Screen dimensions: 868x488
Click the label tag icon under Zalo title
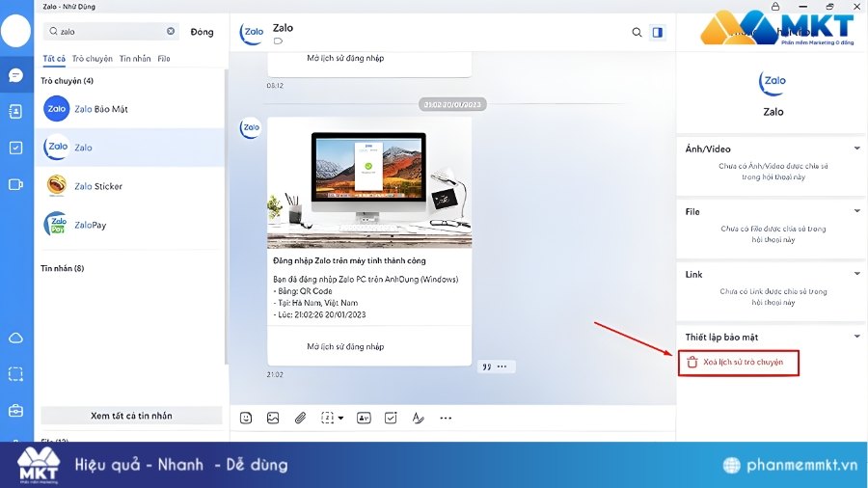click(278, 41)
